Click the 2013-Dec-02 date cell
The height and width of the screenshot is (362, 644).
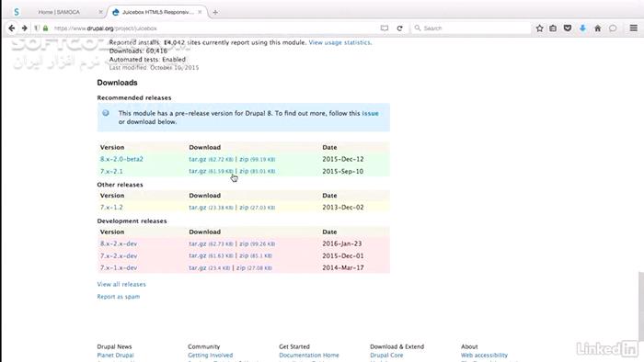tap(343, 208)
